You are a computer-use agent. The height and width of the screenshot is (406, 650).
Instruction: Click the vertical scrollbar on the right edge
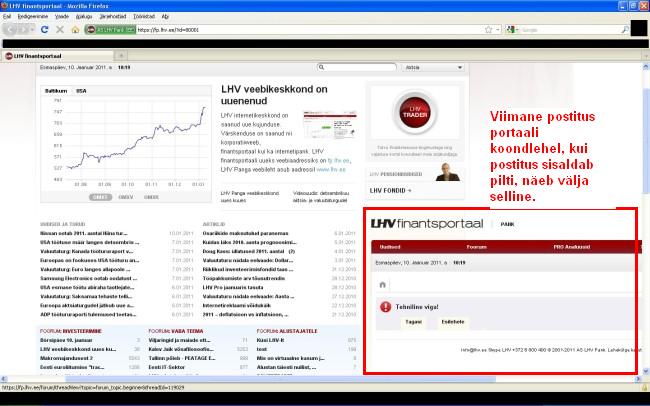(x=644, y=200)
